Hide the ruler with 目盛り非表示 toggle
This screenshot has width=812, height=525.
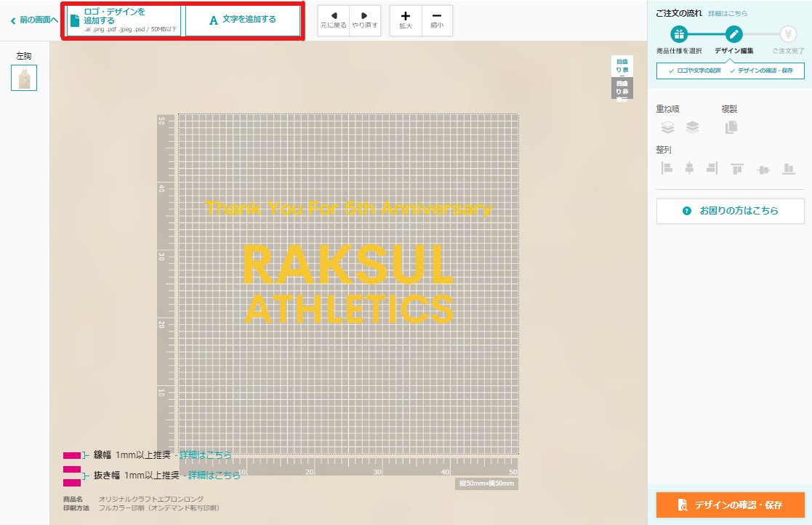(622, 89)
